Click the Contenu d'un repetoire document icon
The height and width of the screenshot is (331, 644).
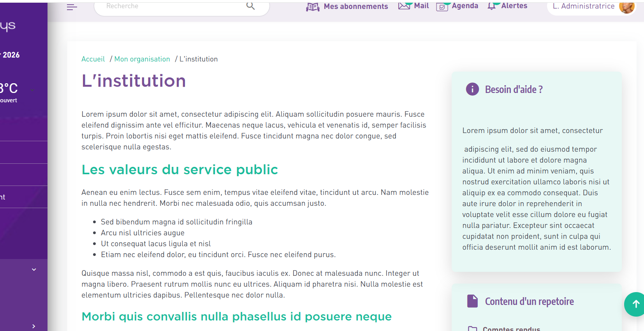pos(472,301)
